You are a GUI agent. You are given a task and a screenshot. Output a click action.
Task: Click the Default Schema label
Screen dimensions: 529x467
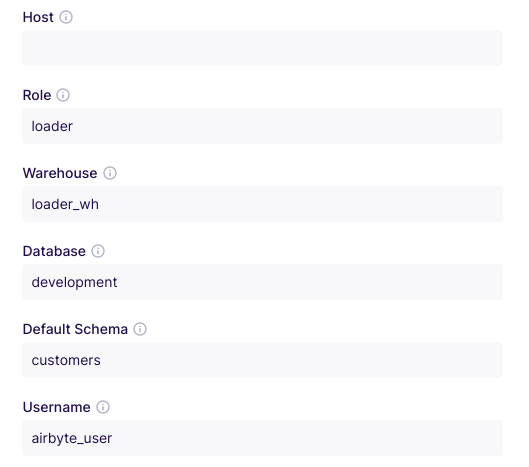(75, 329)
